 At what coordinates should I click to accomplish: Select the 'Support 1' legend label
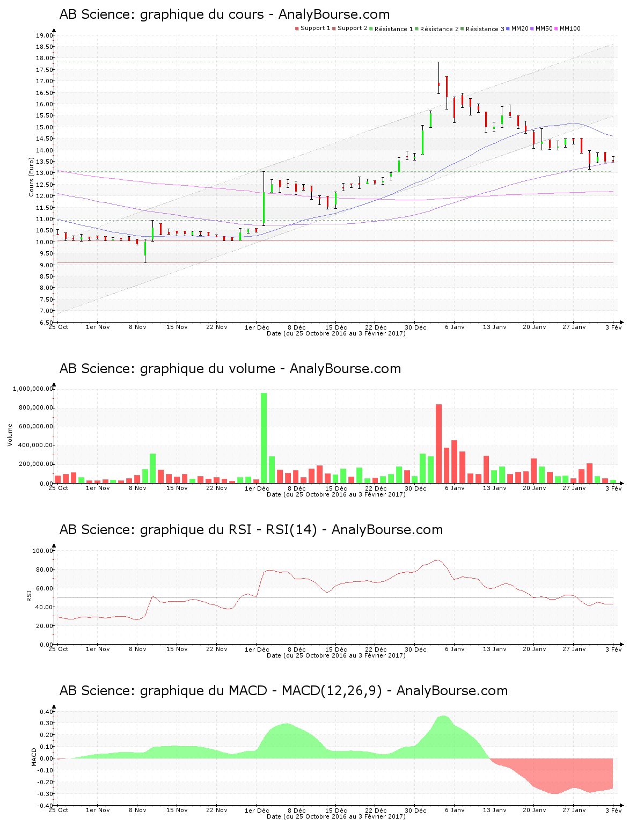315,28
